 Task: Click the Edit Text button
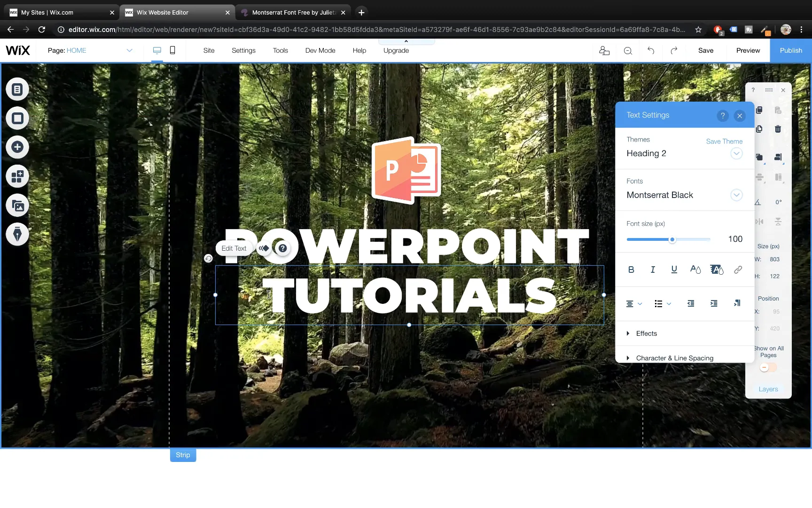(x=234, y=248)
